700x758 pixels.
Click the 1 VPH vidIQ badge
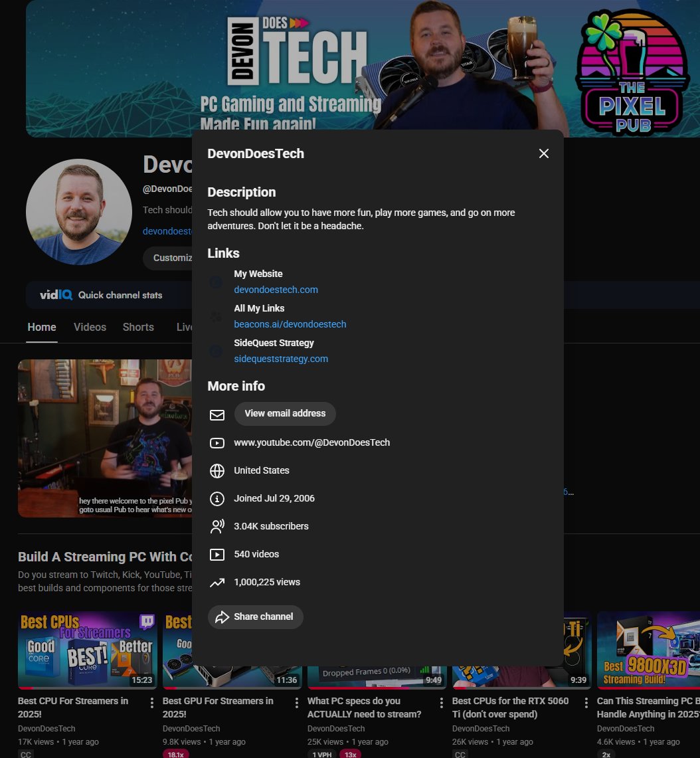point(321,754)
